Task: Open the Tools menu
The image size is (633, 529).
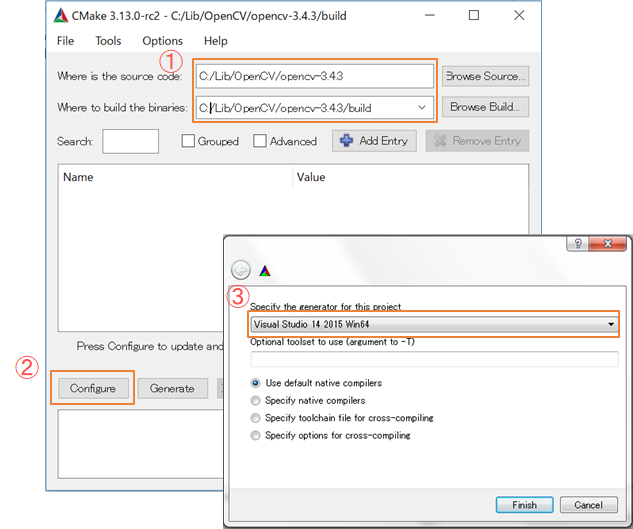Action: [x=108, y=41]
